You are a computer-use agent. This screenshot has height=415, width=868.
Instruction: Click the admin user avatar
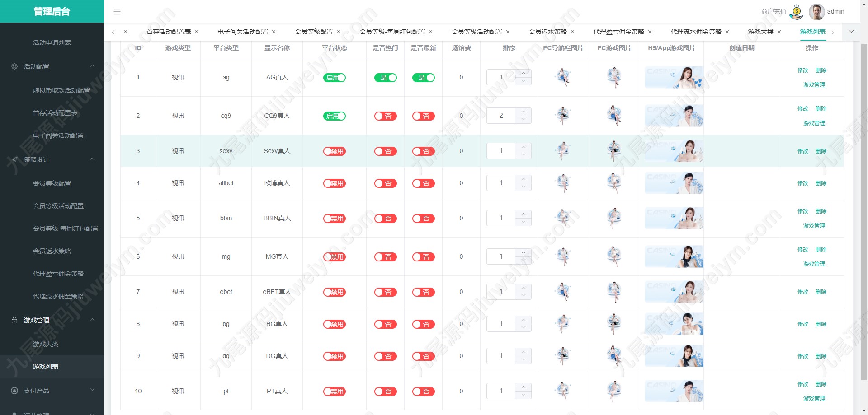[x=816, y=12]
